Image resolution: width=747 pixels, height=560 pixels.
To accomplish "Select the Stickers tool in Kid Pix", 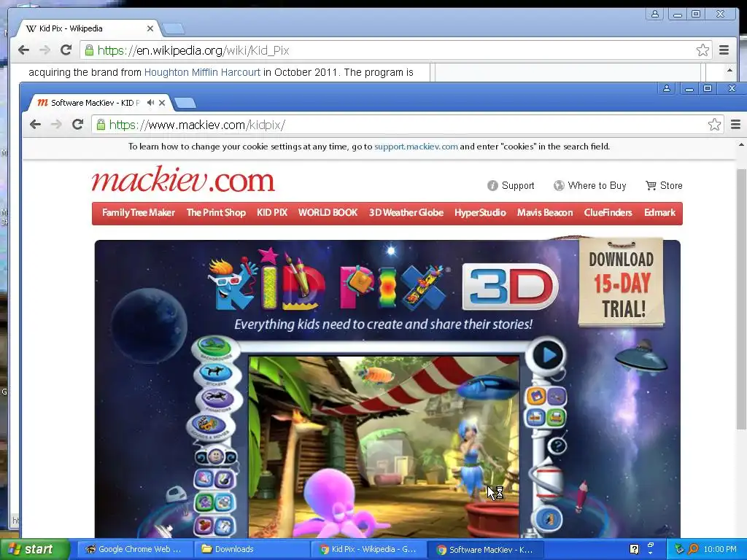I will point(214,373).
